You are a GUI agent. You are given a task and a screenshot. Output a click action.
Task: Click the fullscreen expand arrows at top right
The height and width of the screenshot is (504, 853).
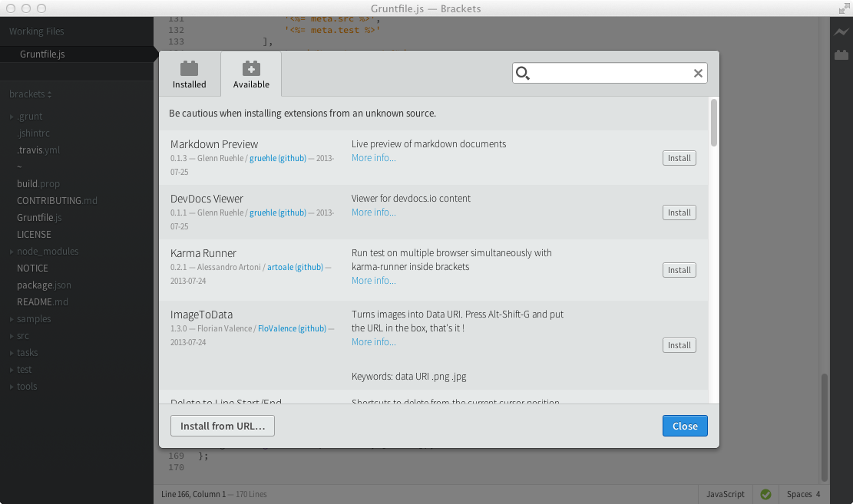[x=843, y=9]
